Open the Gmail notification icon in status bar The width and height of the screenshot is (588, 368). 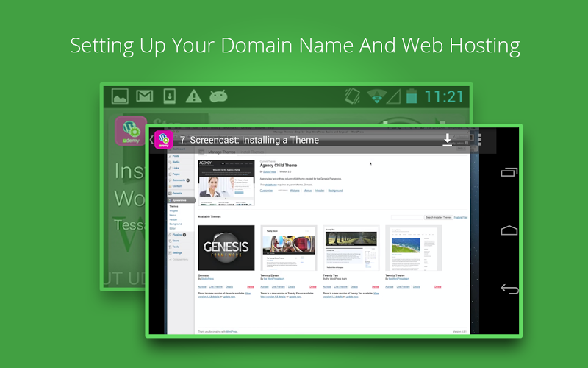tap(145, 96)
